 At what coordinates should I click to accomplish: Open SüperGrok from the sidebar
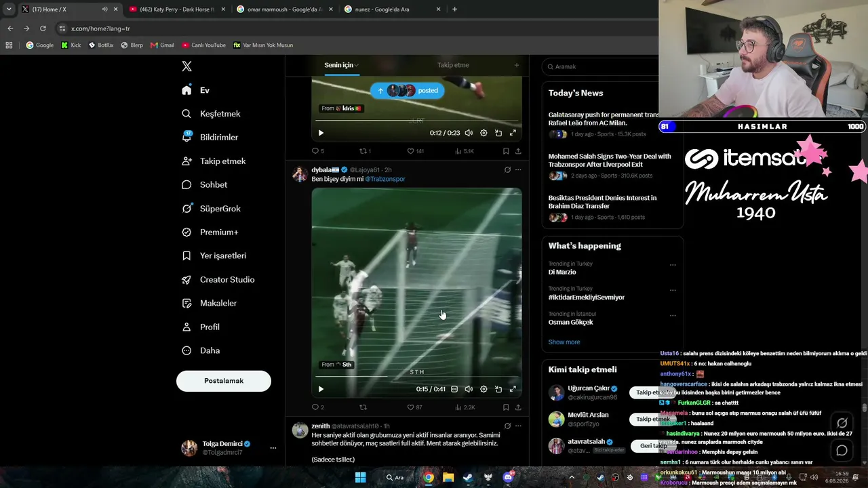pyautogui.click(x=211, y=209)
